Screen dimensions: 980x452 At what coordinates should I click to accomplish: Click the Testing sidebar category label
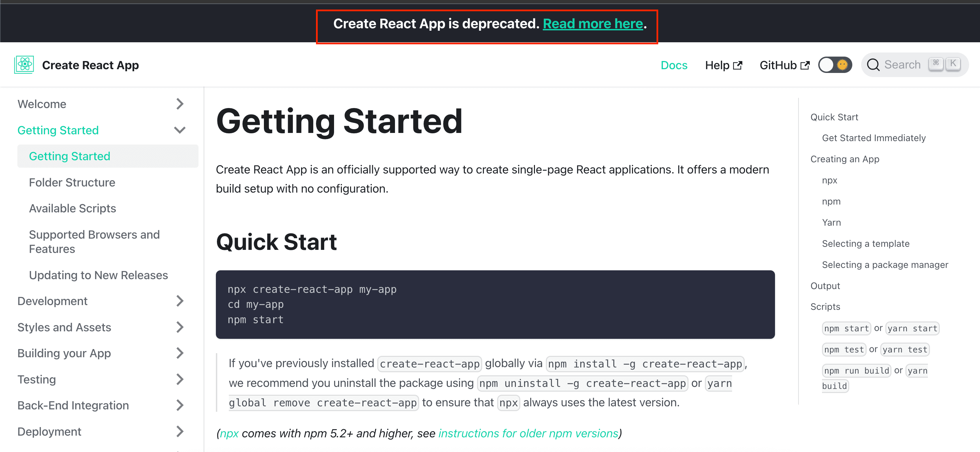coord(36,379)
